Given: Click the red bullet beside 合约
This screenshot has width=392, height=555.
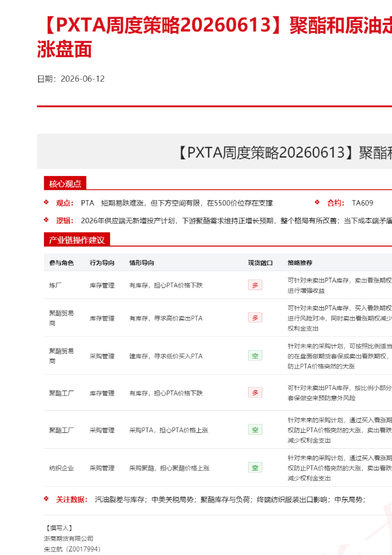Looking at the screenshot, I should click(317, 202).
